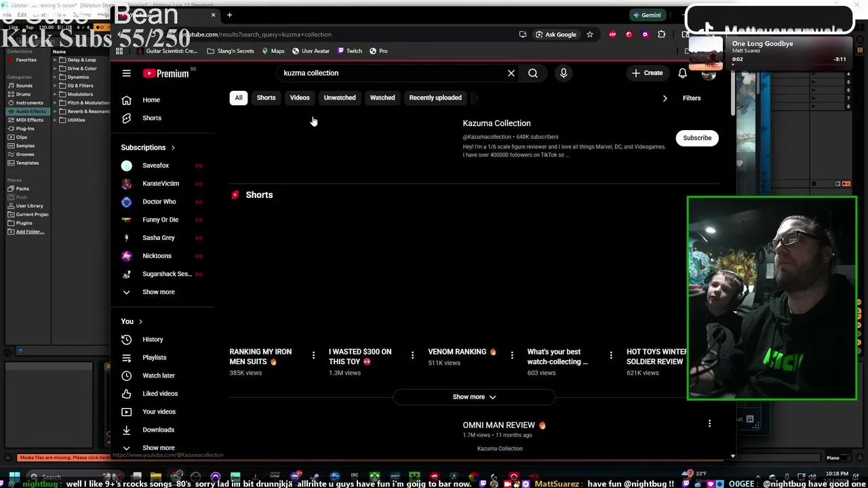Open Ableton's Help menu

pos(103,15)
